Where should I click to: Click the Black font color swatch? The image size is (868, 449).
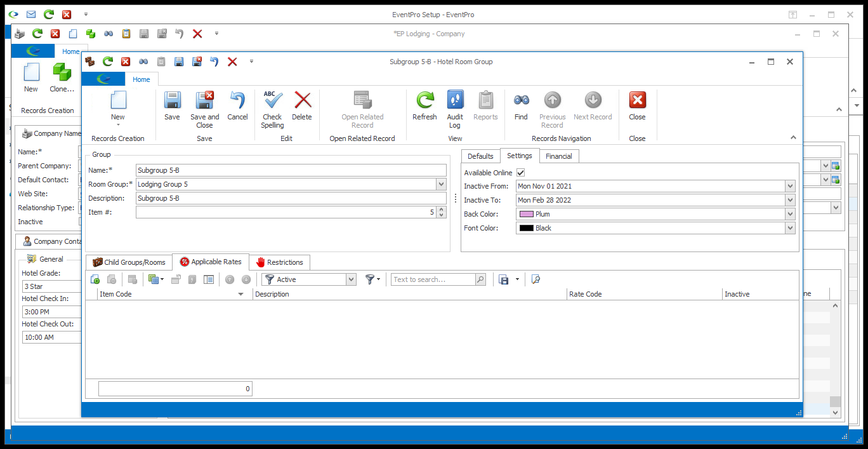pyautogui.click(x=526, y=228)
